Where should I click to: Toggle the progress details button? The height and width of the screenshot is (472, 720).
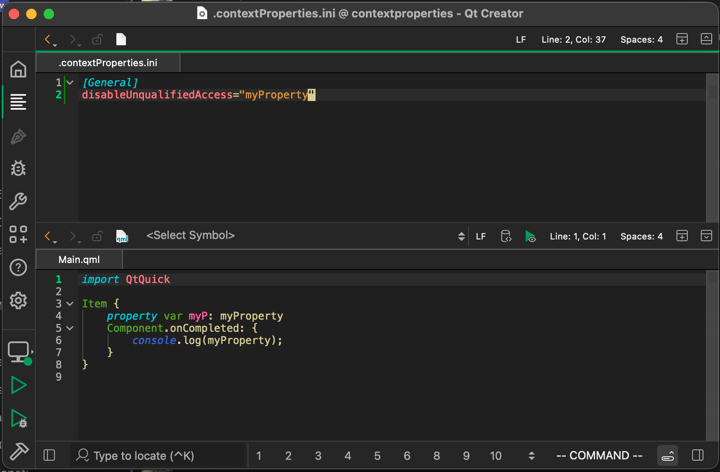(x=668, y=456)
